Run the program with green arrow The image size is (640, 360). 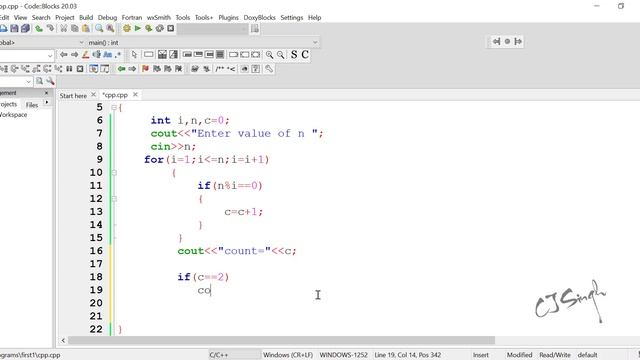coord(138,29)
